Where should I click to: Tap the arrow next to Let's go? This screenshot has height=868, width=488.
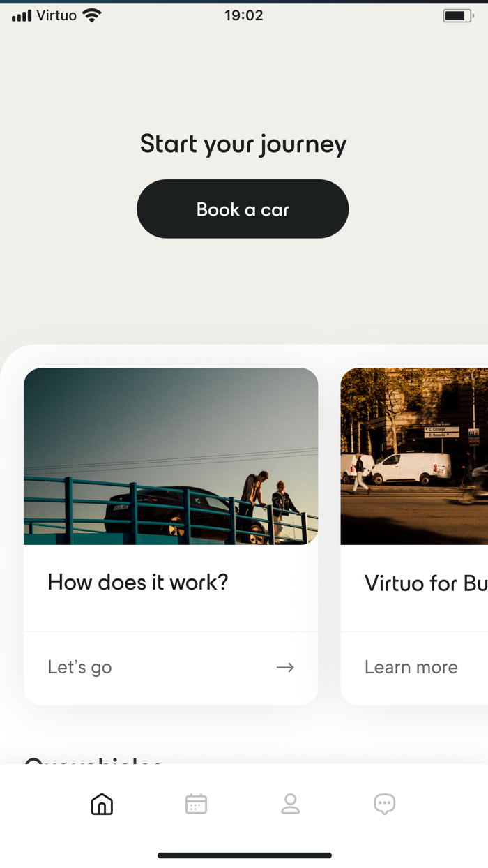[285, 667]
